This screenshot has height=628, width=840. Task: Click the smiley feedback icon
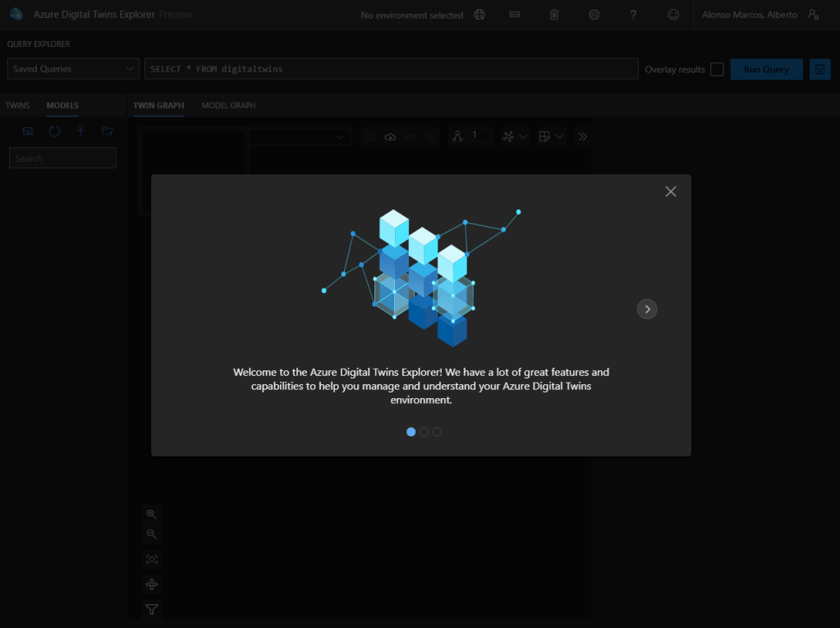tap(673, 15)
